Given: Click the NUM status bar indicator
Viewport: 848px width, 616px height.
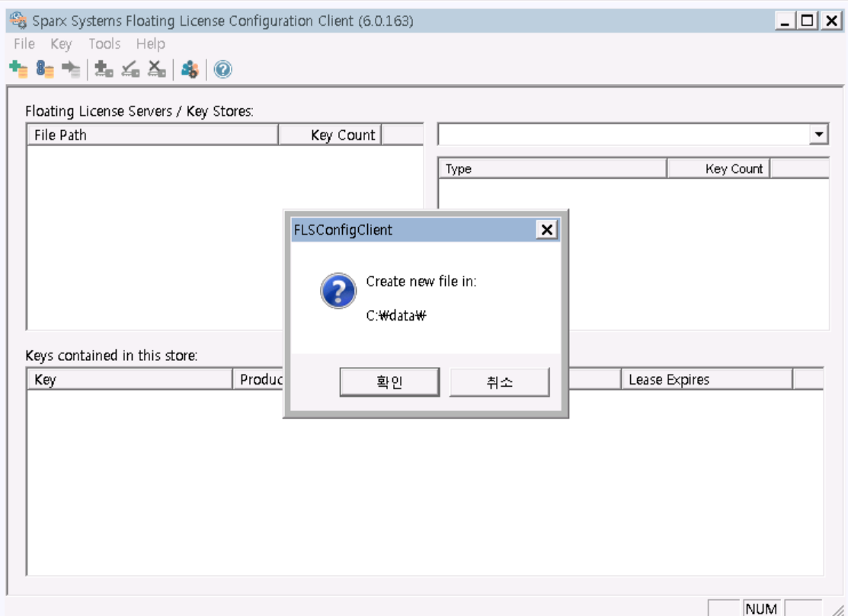Looking at the screenshot, I should (x=761, y=608).
